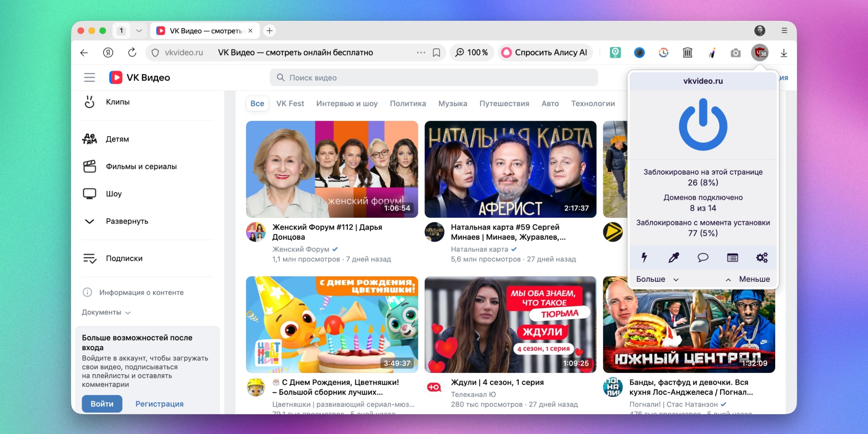Expand the Документы dropdown
Viewport: 868px width, 434px height.
pyautogui.click(x=106, y=312)
